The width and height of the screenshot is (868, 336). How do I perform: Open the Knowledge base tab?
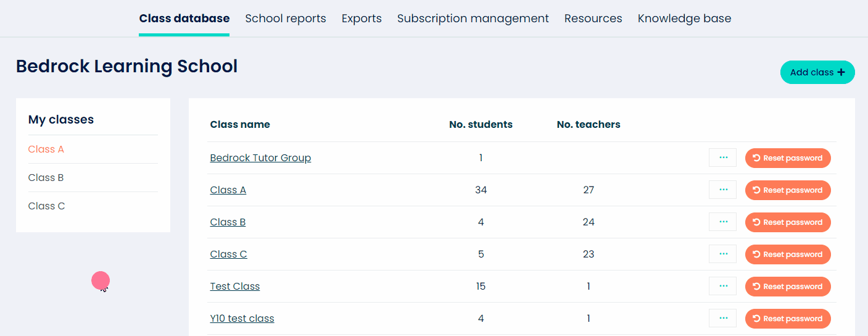coord(685,19)
